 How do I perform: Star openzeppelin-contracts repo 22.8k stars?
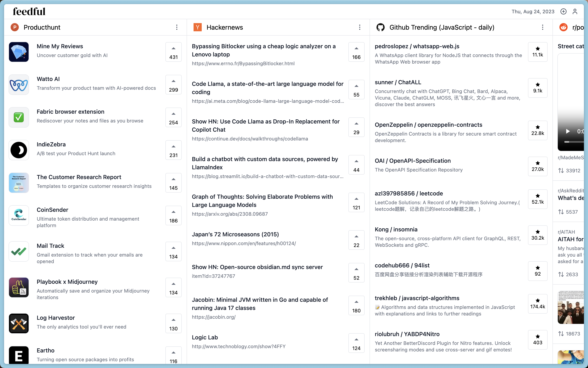[538, 130]
